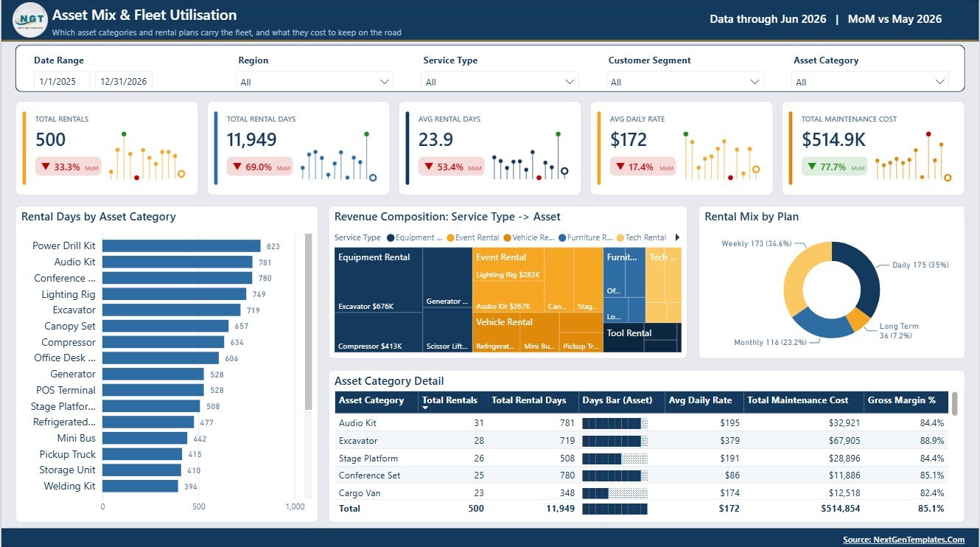980x547 pixels.
Task: Edit the start date 1/1/2025 field
Action: [x=63, y=82]
